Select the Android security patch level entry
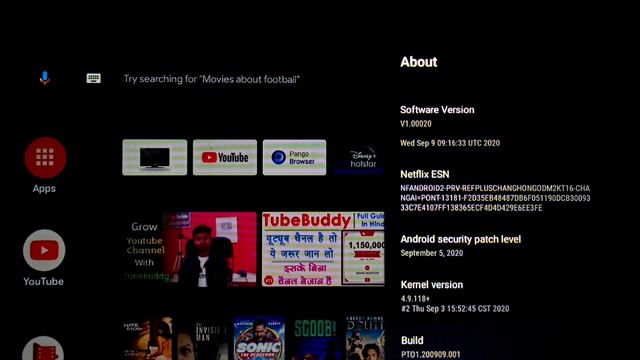This screenshot has height=360, width=640. click(x=460, y=246)
